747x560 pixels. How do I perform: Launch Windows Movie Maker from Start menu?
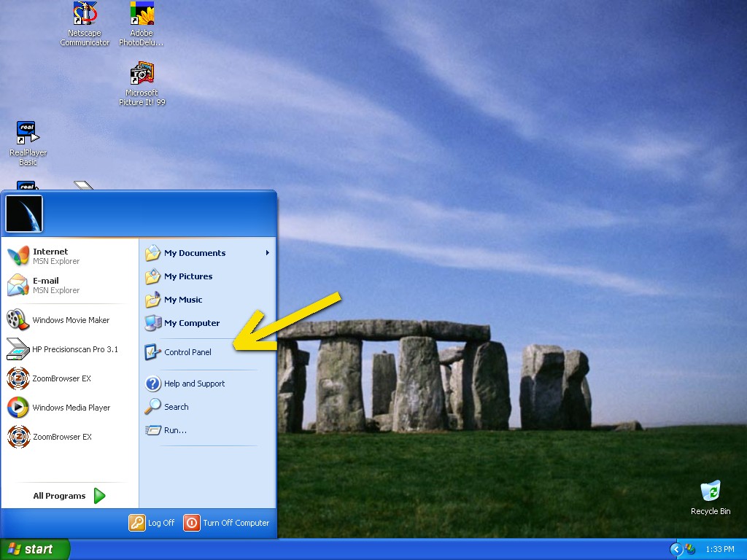tap(70, 320)
